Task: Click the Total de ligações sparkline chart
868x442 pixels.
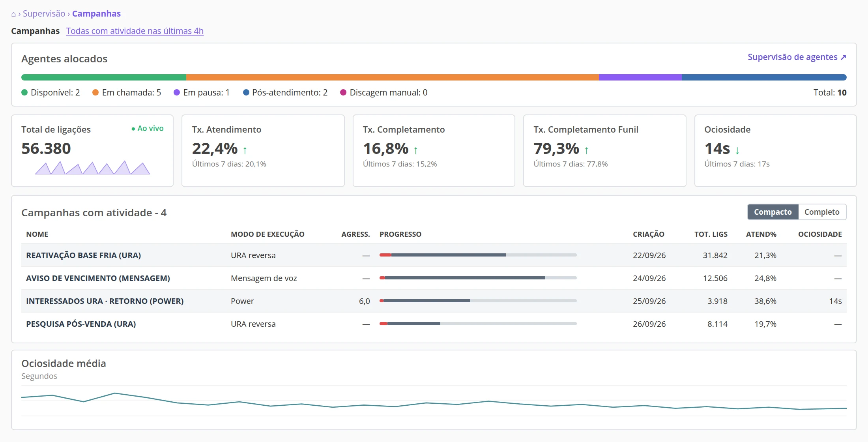Action: (92, 167)
